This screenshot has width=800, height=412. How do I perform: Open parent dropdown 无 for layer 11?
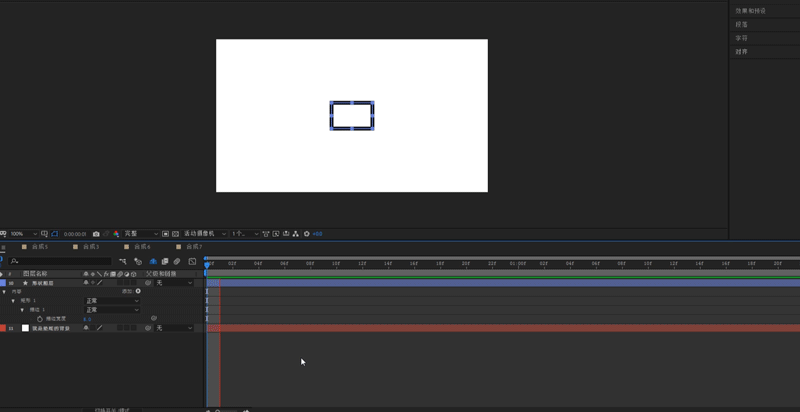(174, 328)
